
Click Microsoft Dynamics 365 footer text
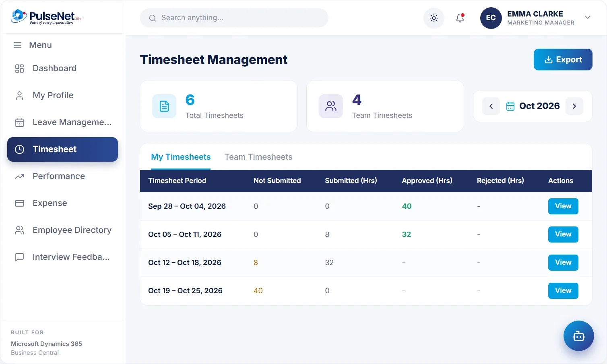coord(46,343)
